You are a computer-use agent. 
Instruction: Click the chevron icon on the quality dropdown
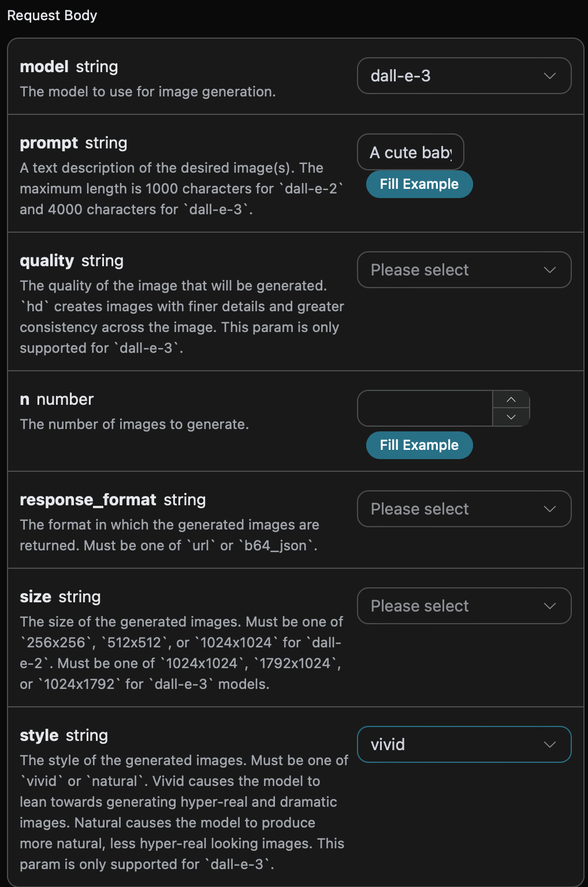pyautogui.click(x=549, y=270)
